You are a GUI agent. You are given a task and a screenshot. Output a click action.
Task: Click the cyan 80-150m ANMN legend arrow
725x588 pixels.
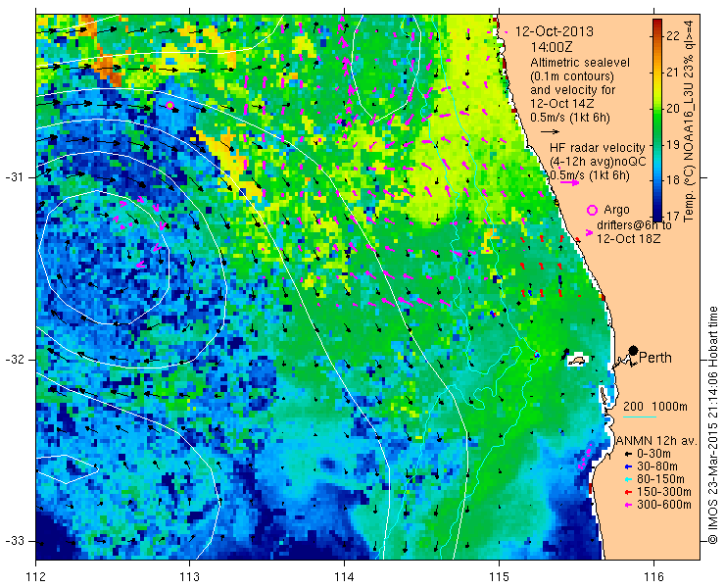click(x=628, y=479)
